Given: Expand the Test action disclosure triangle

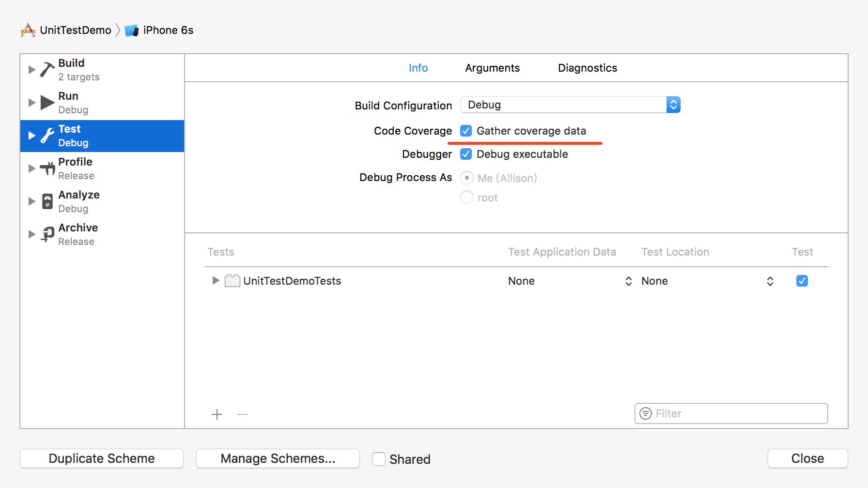Looking at the screenshot, I should pyautogui.click(x=32, y=136).
